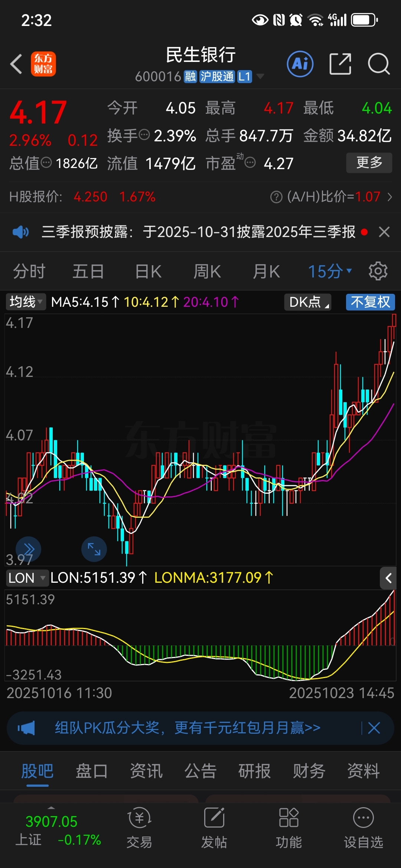Switch to 月K chart tab
401x868 pixels.
266,271
